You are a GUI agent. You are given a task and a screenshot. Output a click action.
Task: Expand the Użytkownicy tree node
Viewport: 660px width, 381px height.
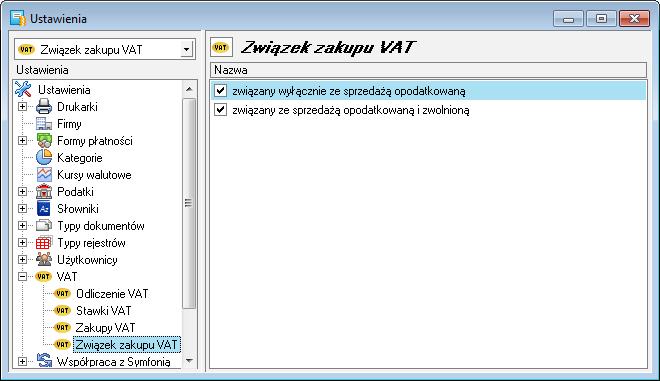[x=22, y=259]
